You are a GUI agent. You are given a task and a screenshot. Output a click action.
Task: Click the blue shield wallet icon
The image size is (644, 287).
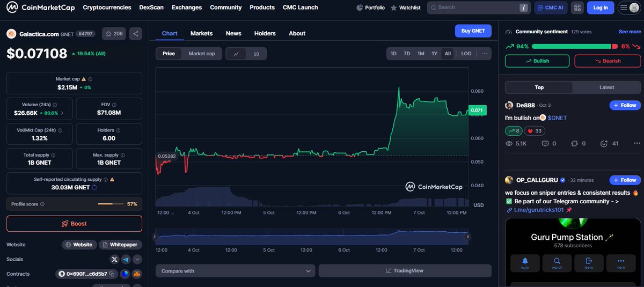point(125,274)
